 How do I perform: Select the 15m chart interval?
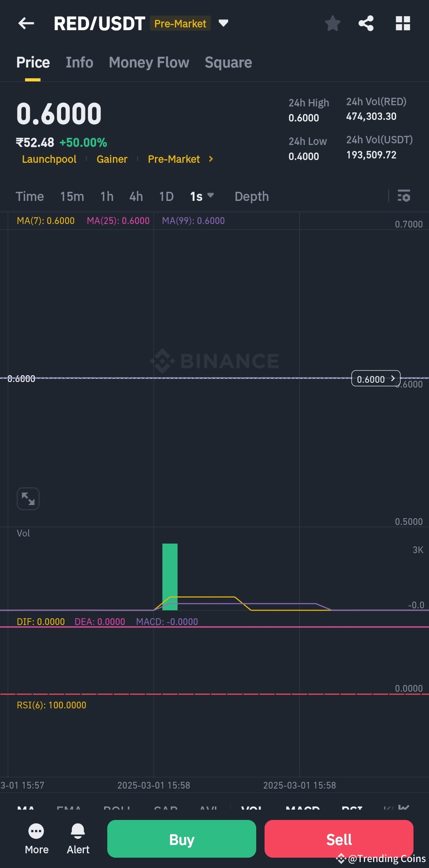pyautogui.click(x=72, y=196)
